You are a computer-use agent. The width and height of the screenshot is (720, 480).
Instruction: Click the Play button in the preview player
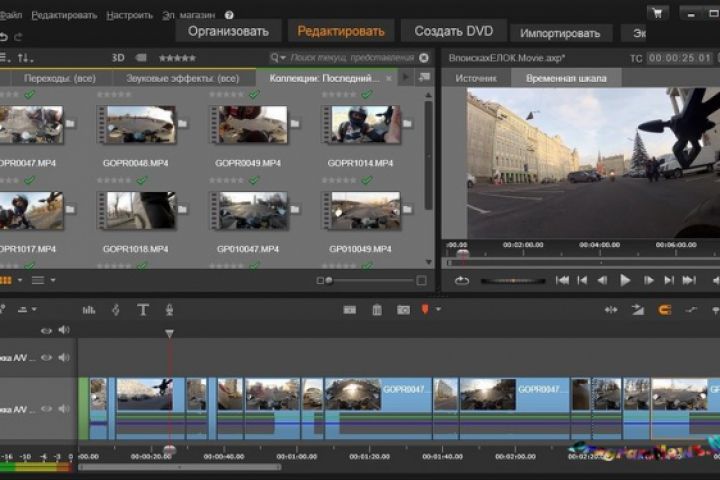click(x=625, y=281)
